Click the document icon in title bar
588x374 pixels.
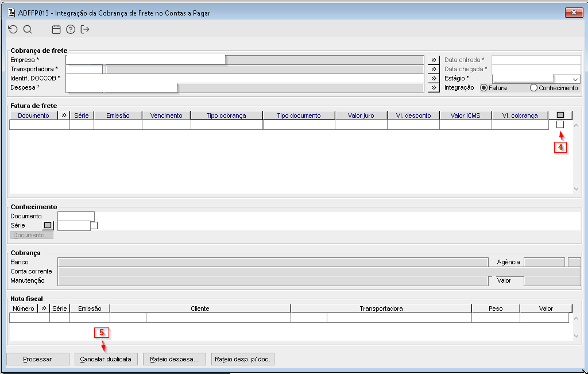click(x=11, y=13)
